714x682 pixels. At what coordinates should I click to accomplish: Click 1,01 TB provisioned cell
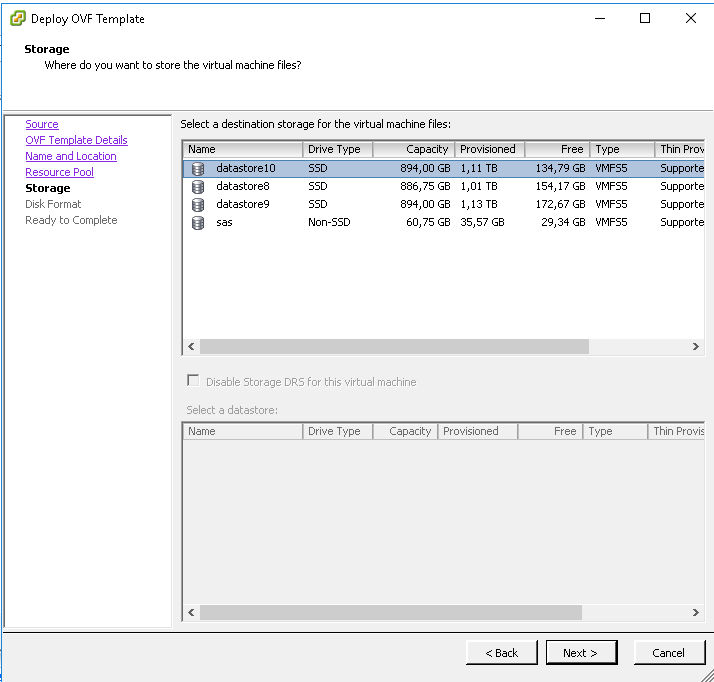click(479, 186)
